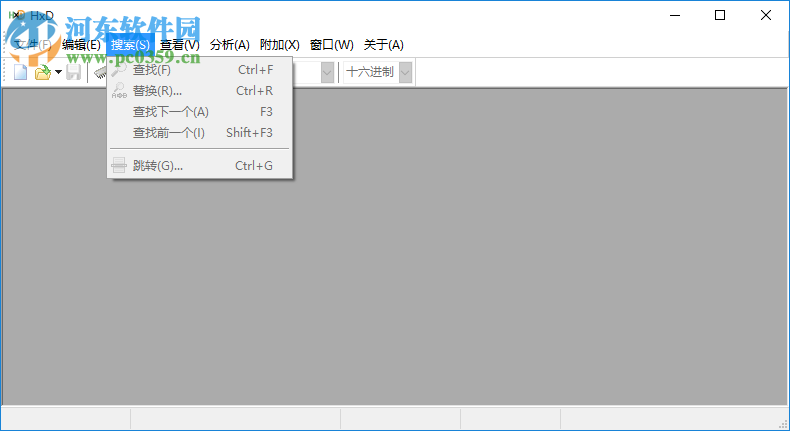Expand the Open file arrow dropdown
The image size is (790, 431).
[x=58, y=72]
